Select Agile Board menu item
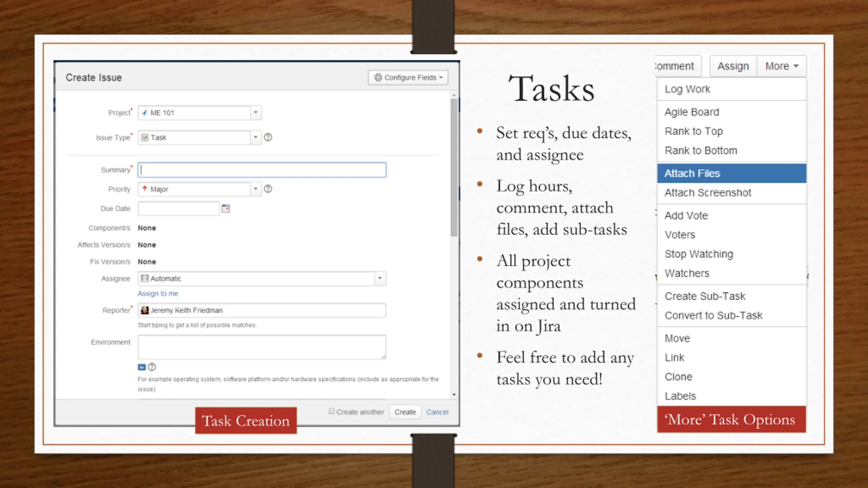The width and height of the screenshot is (868, 488). [732, 112]
